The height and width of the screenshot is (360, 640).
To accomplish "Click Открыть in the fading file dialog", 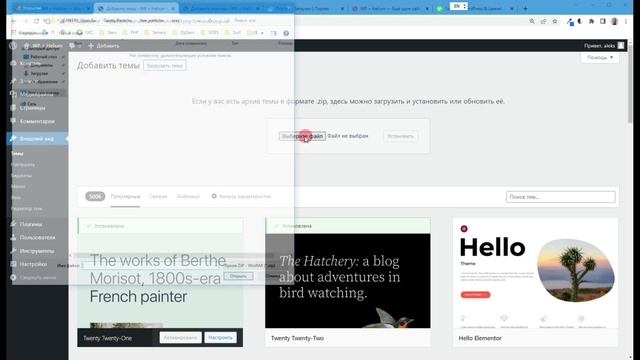I will pyautogui.click(x=238, y=276).
